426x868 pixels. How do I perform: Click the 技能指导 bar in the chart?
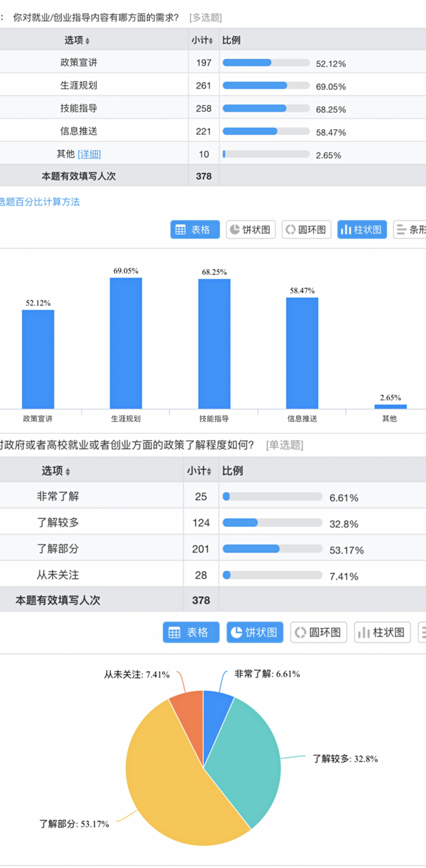tap(214, 344)
